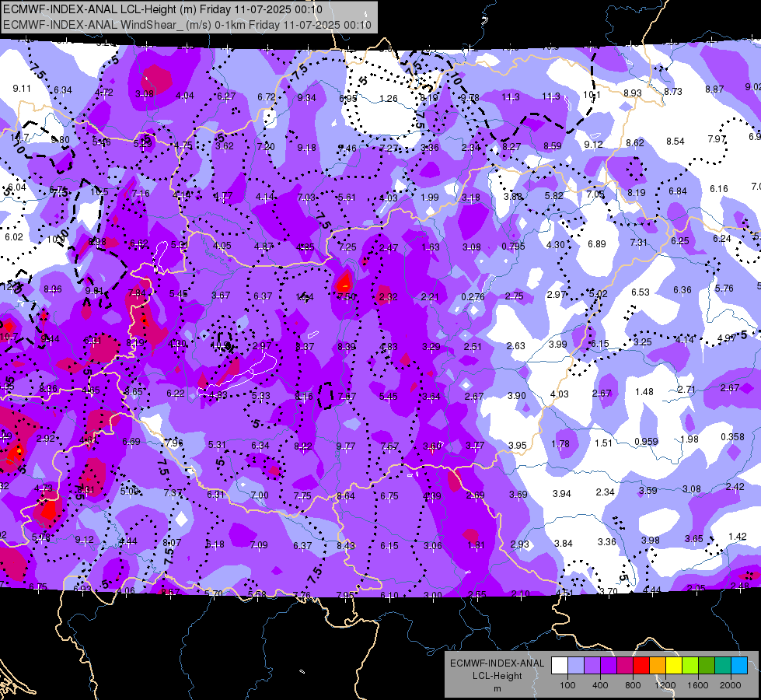Image resolution: width=761 pixels, height=700 pixels.
Task: Click the value 3.94 on the map
Action: [561, 494]
